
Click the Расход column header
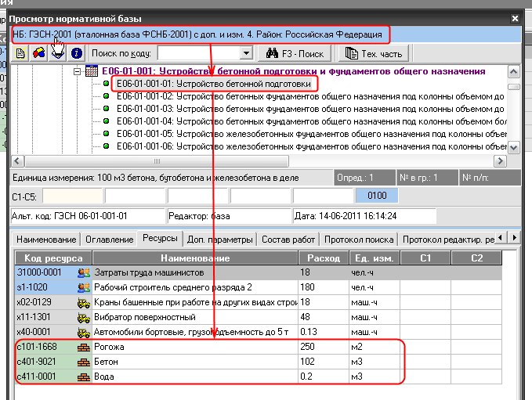(322, 258)
